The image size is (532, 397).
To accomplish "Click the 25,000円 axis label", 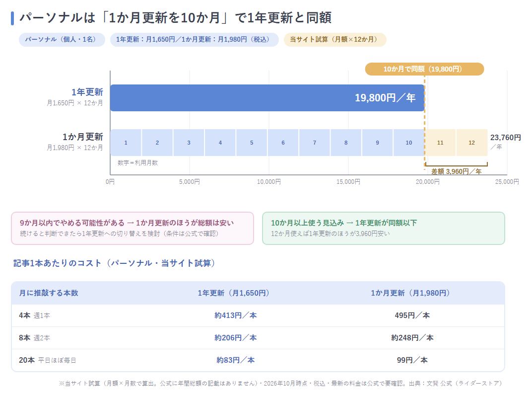I will coord(507,182).
